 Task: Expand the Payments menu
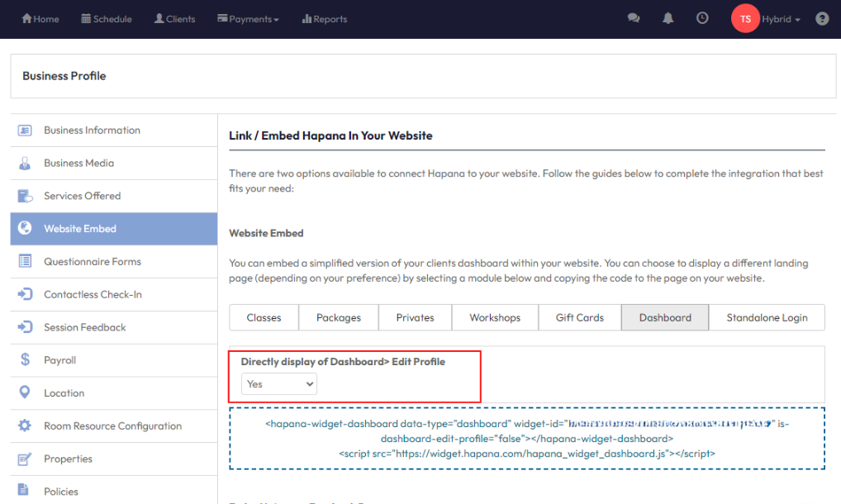[x=248, y=19]
